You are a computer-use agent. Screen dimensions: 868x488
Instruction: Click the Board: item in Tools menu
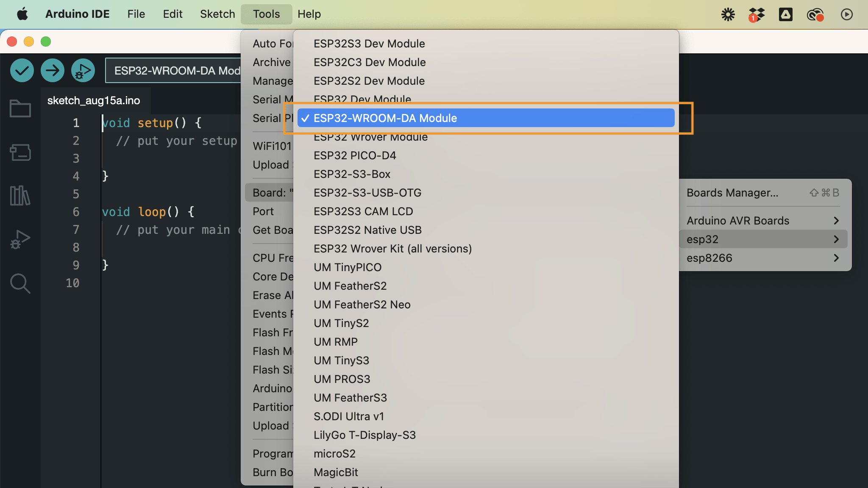(x=270, y=193)
